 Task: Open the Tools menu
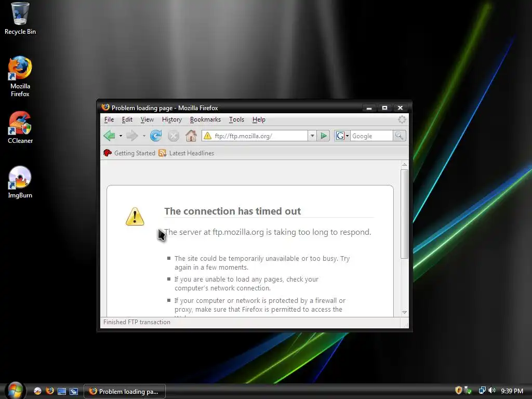[x=236, y=119]
